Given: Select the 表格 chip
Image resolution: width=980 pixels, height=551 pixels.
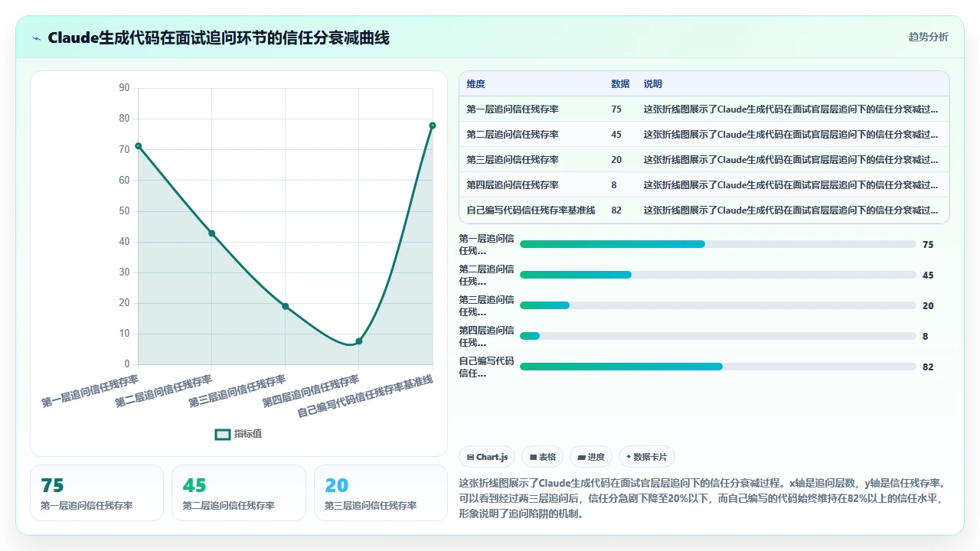Looking at the screenshot, I should click(543, 457).
